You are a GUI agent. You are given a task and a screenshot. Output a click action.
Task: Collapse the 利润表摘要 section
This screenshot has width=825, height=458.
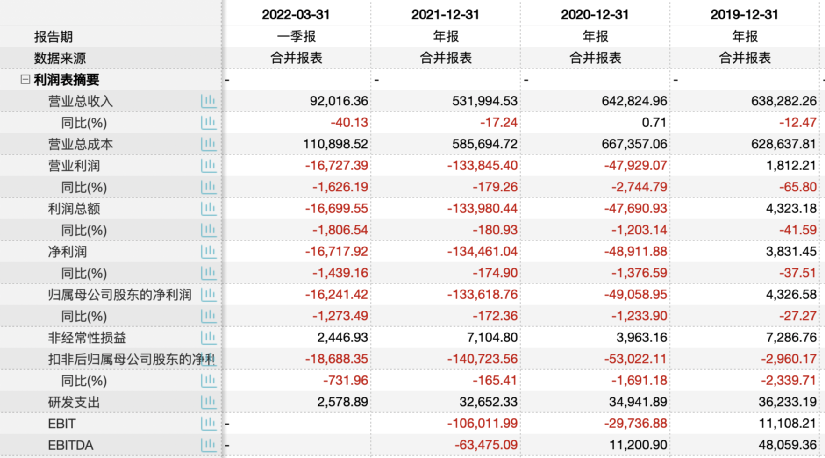(25, 80)
